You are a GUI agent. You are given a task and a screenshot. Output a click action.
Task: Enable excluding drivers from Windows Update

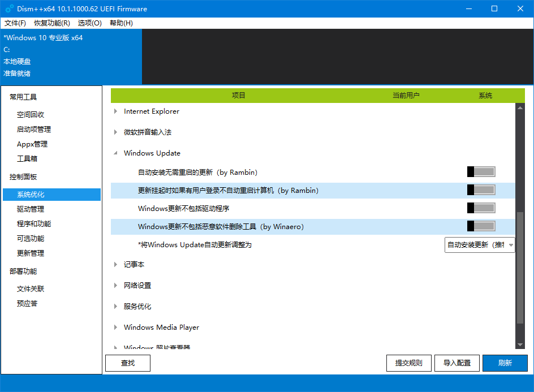coord(481,208)
